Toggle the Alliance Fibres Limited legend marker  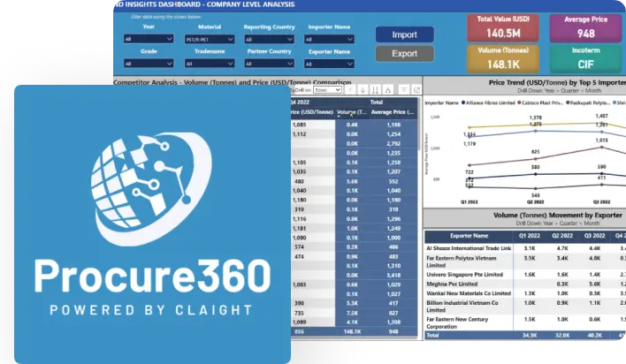(464, 102)
